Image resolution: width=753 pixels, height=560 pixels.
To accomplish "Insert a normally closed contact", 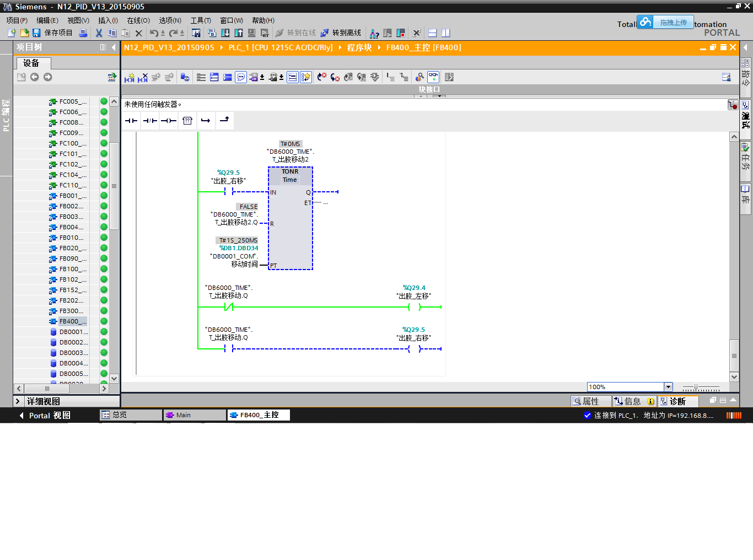I will click(150, 121).
